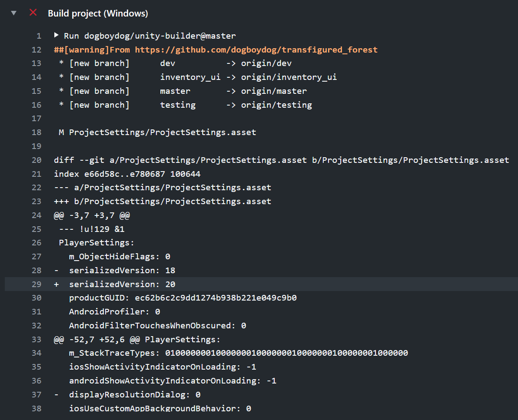Select the '@@ -52,7 +52,6 @@ PlayerSettings:' header

pos(137,340)
